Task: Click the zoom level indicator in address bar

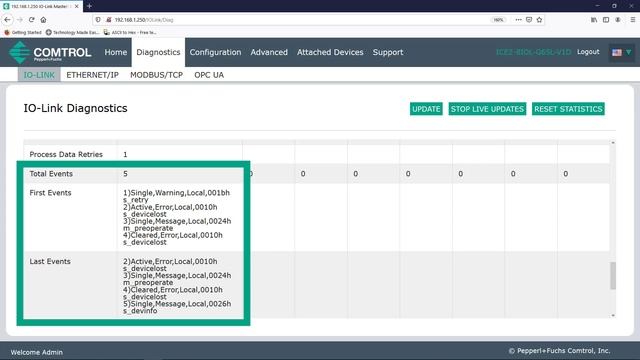Action: [498, 20]
